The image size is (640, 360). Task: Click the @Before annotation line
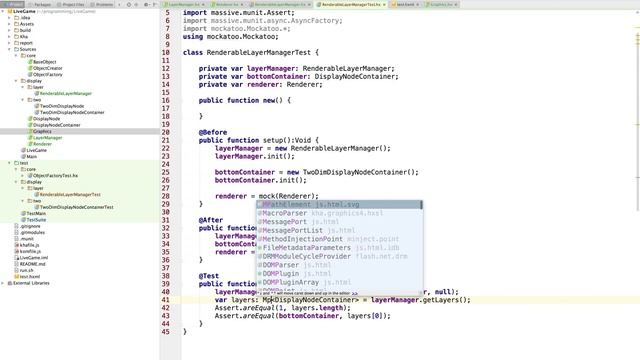tap(213, 132)
